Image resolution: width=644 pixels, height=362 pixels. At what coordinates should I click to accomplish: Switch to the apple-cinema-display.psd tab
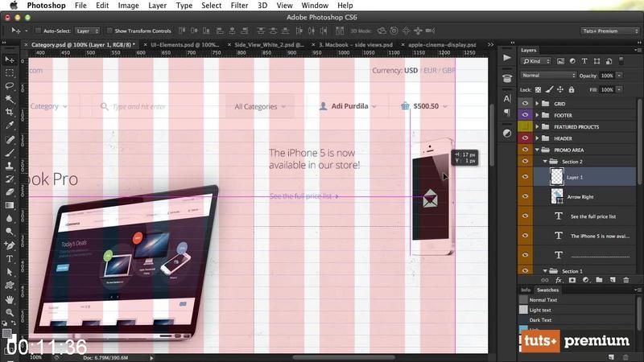tap(442, 44)
